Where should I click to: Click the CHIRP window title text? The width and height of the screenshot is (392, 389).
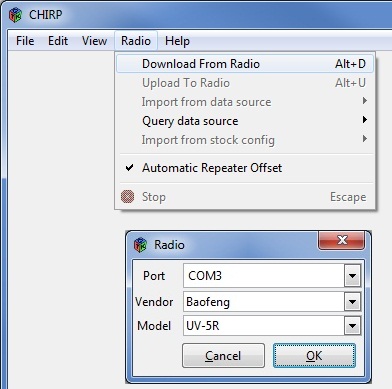click(x=45, y=15)
